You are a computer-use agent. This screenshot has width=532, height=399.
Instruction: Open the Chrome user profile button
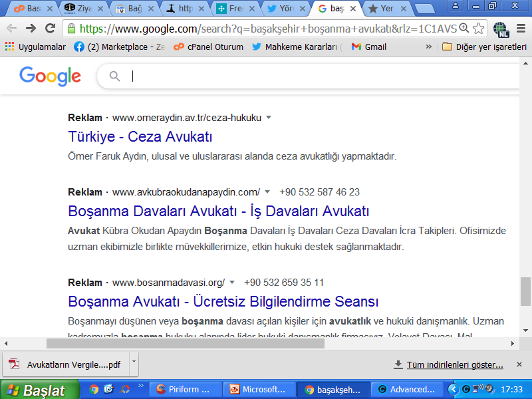click(456, 5)
